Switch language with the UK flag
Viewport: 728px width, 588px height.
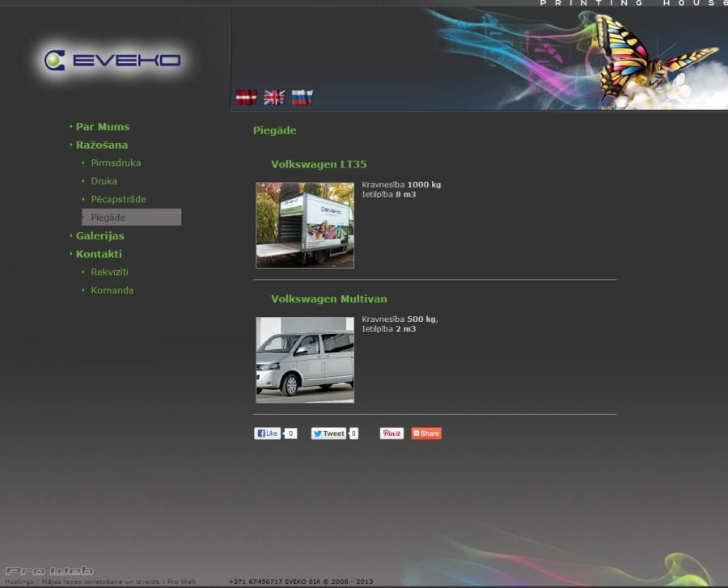click(274, 97)
